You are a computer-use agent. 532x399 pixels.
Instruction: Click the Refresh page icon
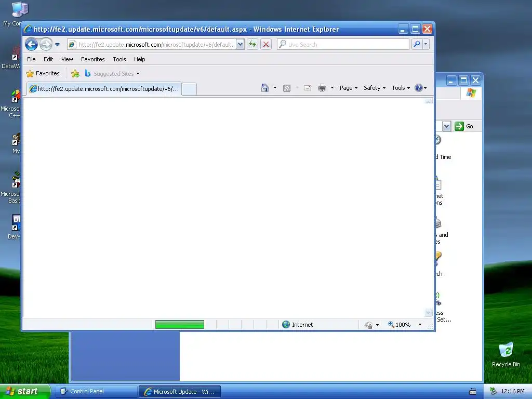coord(252,45)
